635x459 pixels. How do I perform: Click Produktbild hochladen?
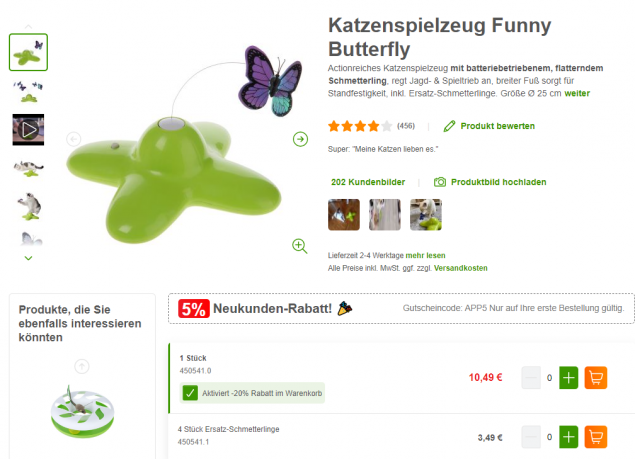(x=490, y=182)
